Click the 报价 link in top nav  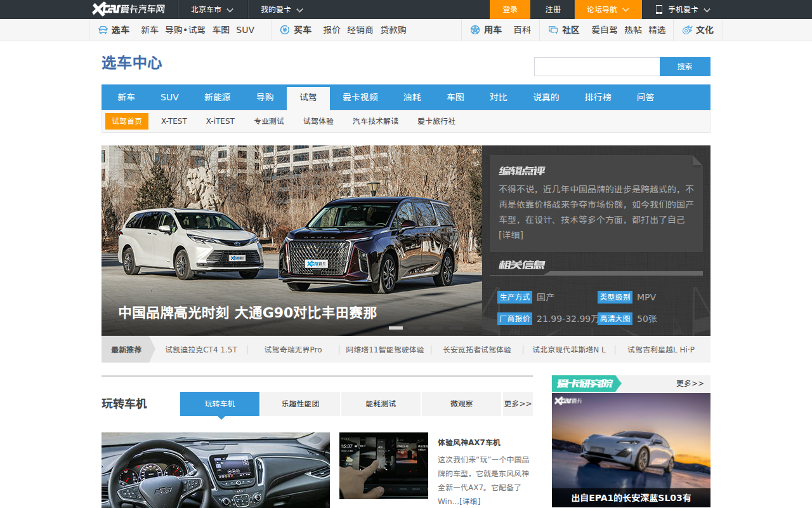point(332,30)
